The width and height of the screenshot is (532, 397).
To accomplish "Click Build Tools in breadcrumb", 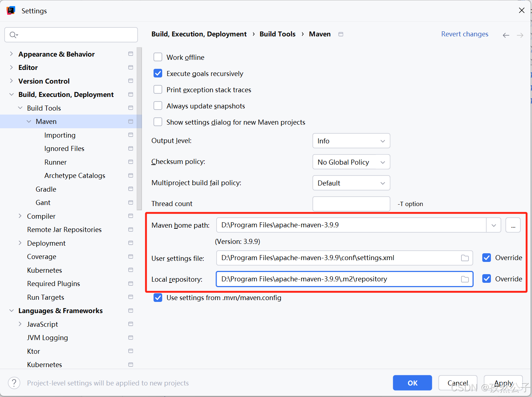I will click(278, 34).
